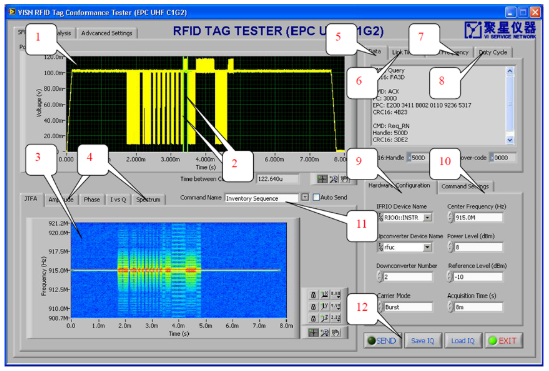Select the zoom tool below spectrogram
The width and height of the screenshot is (549, 371).
[325, 332]
